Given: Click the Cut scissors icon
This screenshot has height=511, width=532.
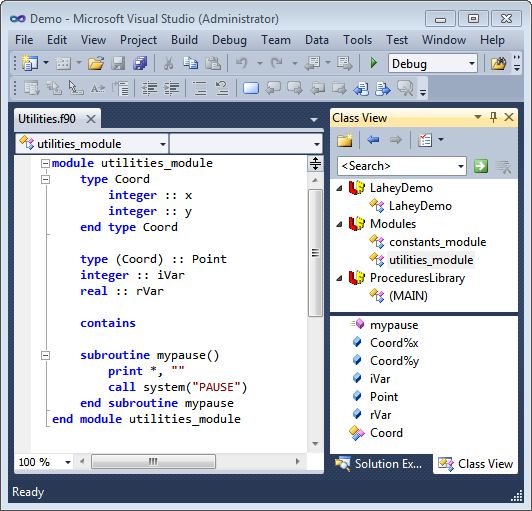Looking at the screenshot, I should point(168,63).
